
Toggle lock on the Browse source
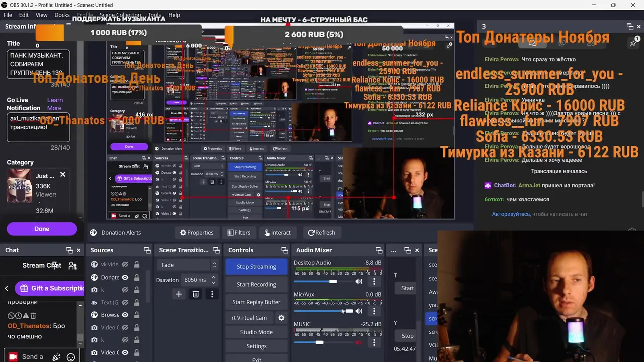coord(137,315)
